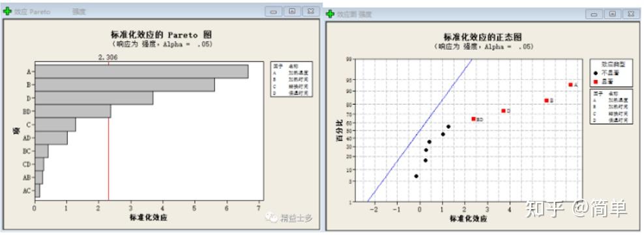Select bar D in the Pareto chart
This screenshot has width=644, height=235.
click(x=94, y=98)
